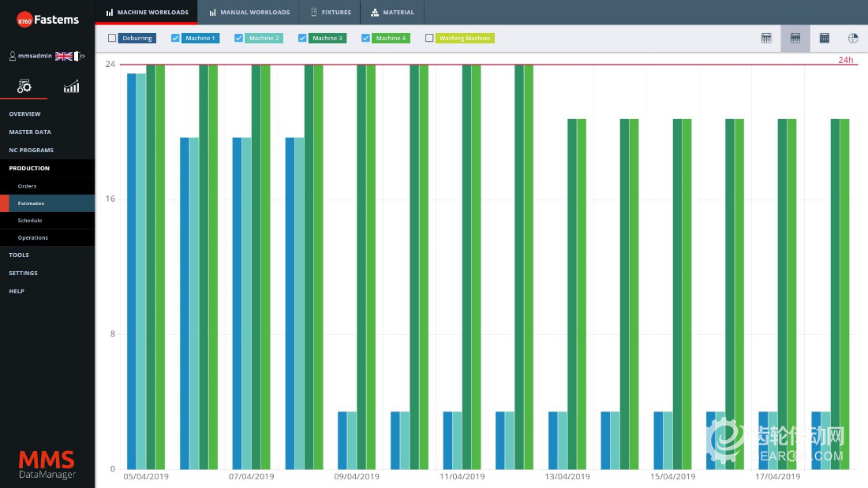The image size is (868, 488).
Task: Switch to the Manual Workloads tab
Action: click(x=249, y=13)
